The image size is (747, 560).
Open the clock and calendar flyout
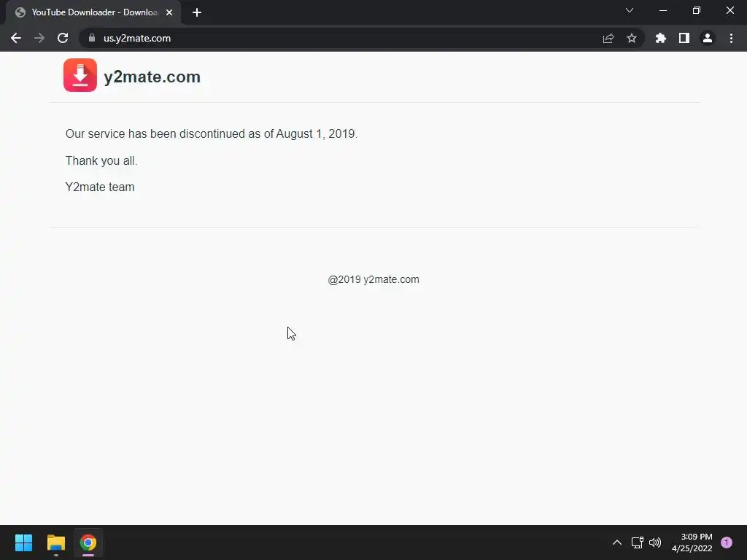click(692, 542)
